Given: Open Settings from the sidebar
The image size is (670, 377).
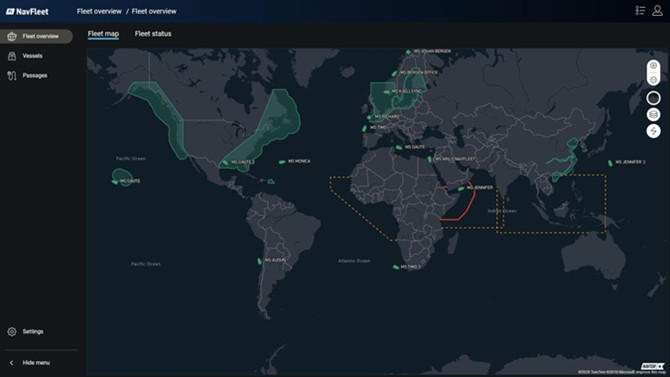Looking at the screenshot, I should [33, 332].
